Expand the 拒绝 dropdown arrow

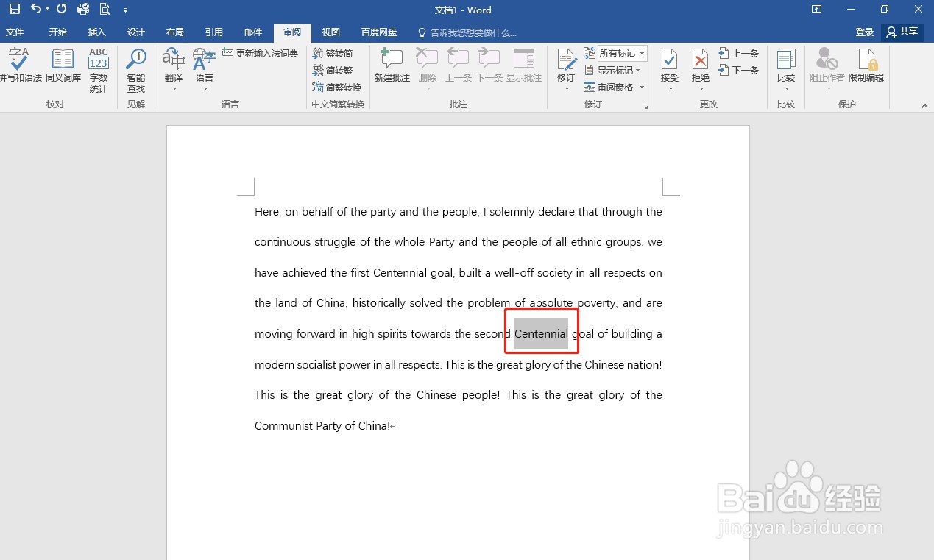[x=701, y=89]
